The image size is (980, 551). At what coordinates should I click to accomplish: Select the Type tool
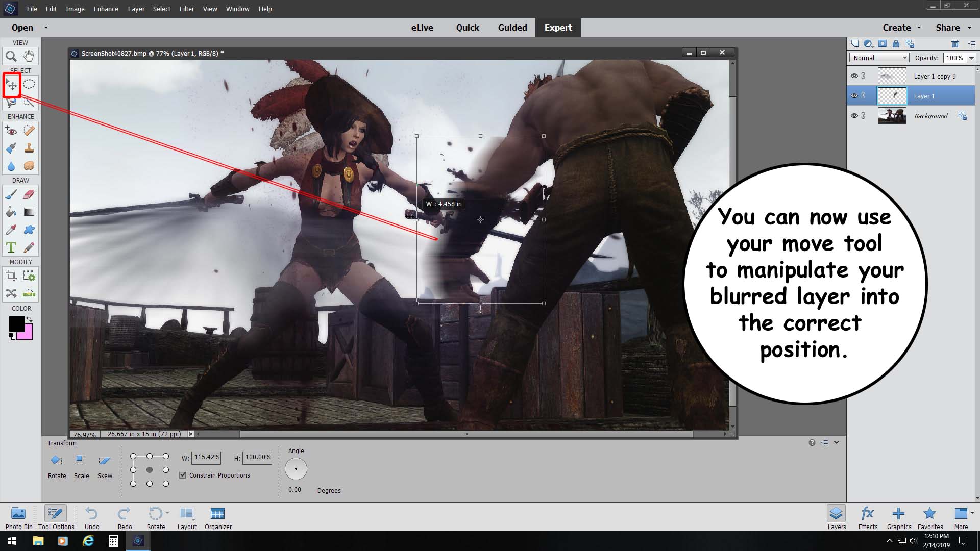click(x=11, y=247)
